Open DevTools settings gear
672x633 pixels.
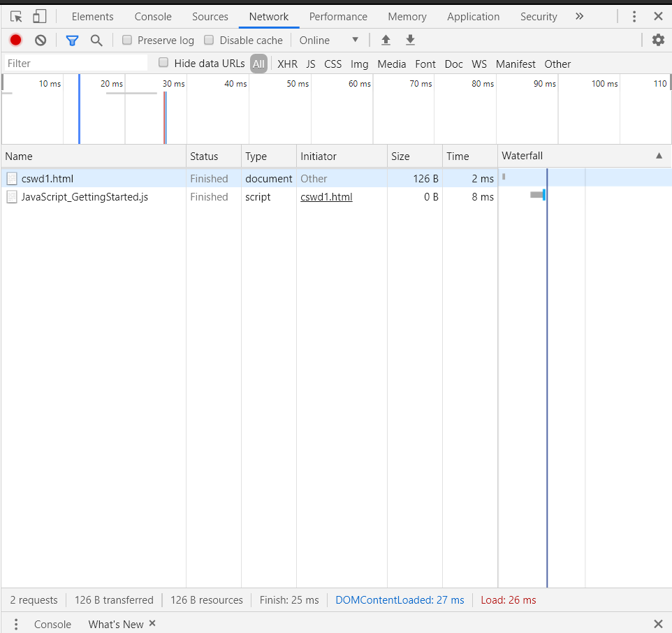pos(657,40)
